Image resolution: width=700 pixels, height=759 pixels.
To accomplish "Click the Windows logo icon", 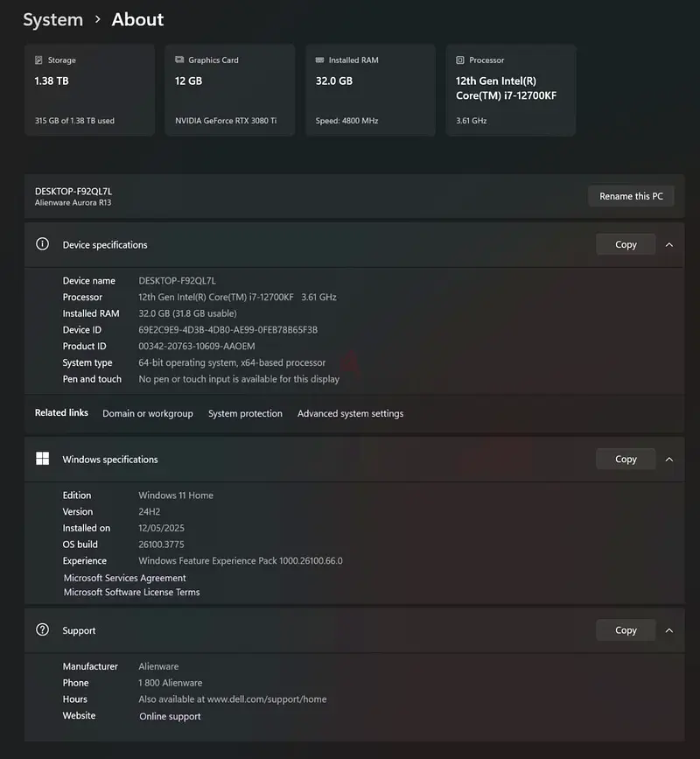I will pos(43,459).
